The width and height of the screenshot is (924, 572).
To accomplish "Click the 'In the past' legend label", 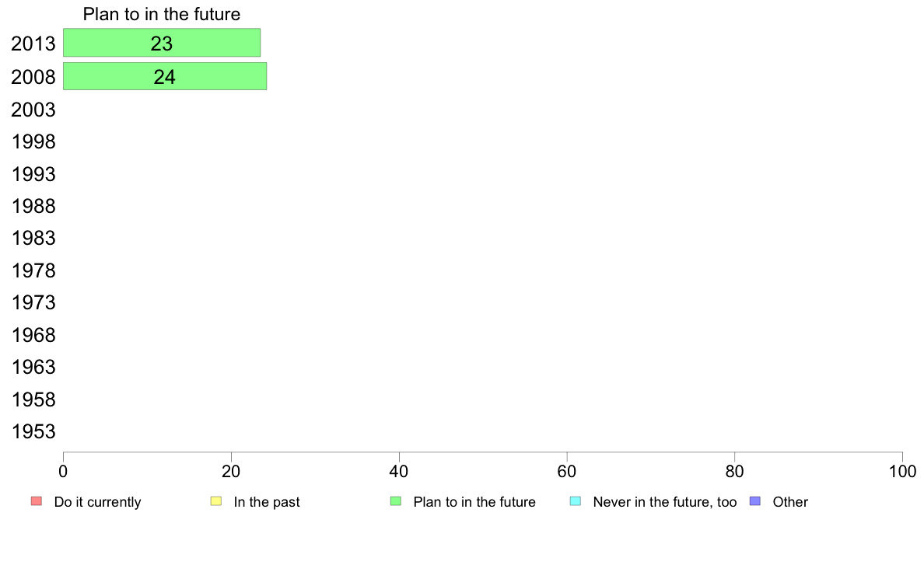I will (x=266, y=502).
